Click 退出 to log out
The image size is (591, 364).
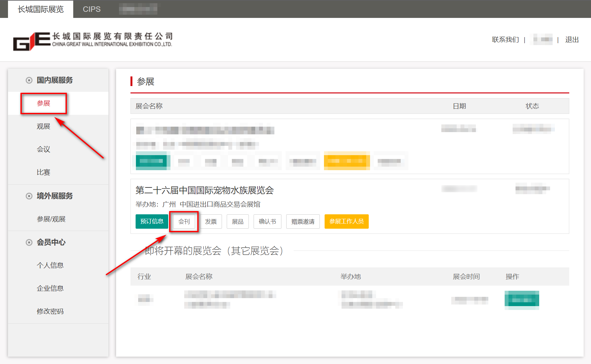572,40
